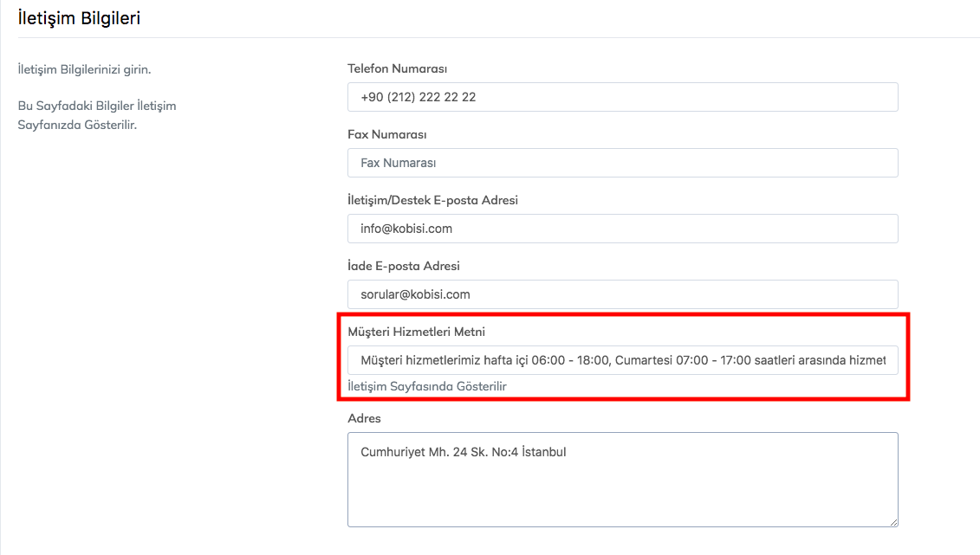Click the Müşteri Hizmetleri Metni text box
The width and height of the screenshot is (980, 555).
pos(622,360)
